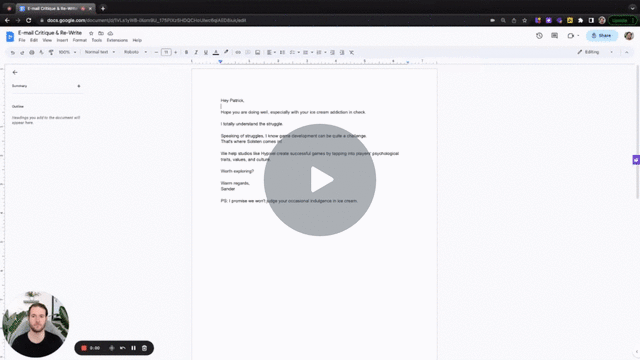Bookmark this page star in address bar

[x=524, y=20]
